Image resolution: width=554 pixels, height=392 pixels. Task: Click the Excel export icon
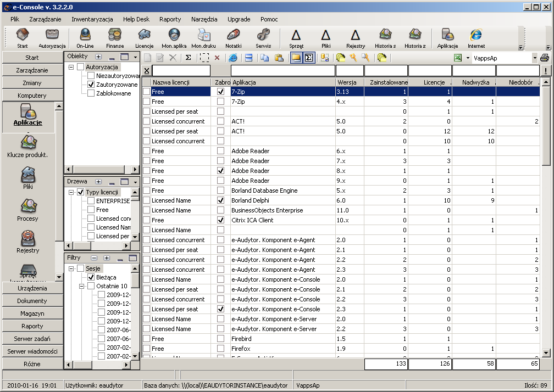(458, 58)
